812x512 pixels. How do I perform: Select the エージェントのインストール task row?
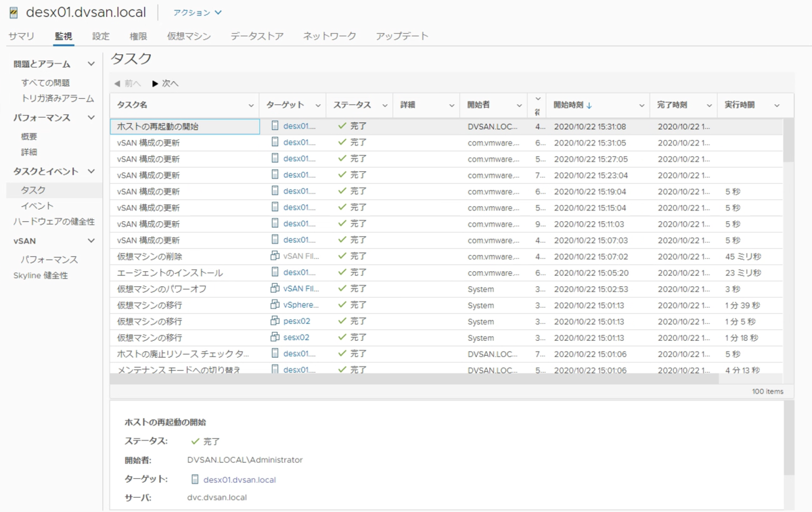click(x=446, y=273)
